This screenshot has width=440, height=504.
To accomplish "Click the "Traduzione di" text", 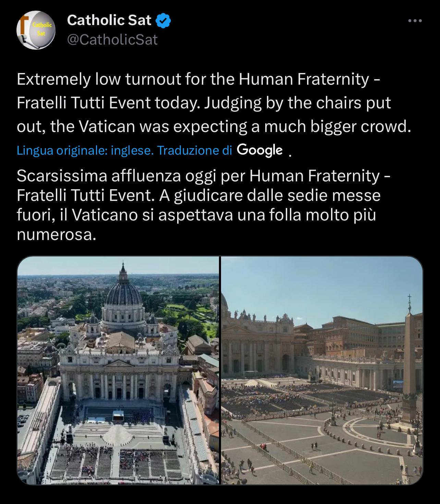I will 194,150.
